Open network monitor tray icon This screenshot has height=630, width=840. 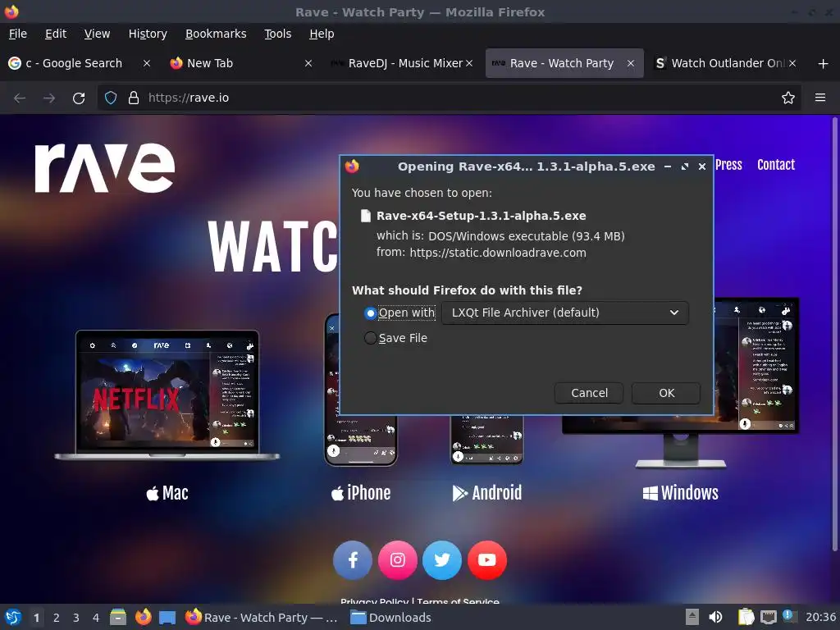click(x=768, y=617)
